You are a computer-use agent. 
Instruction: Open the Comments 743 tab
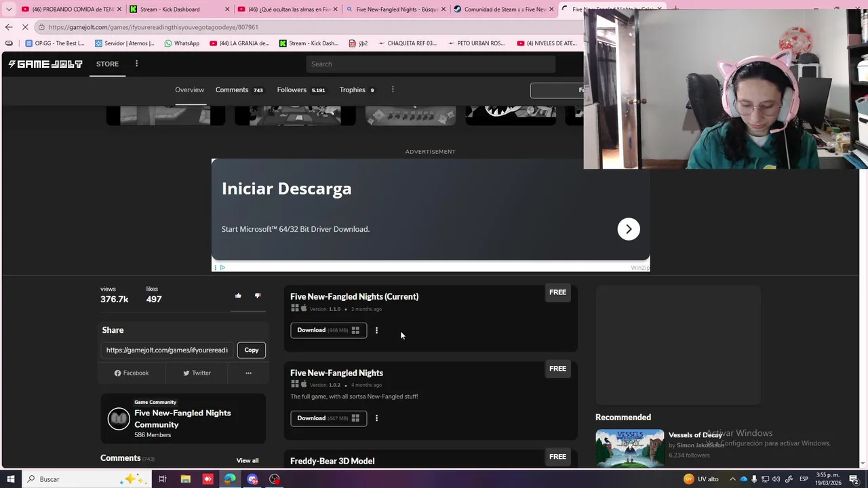(239, 89)
